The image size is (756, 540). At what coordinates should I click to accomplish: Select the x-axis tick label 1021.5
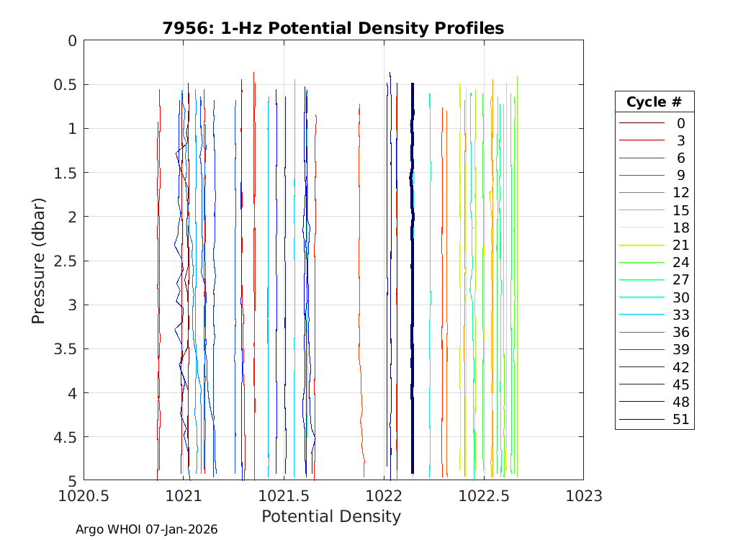click(284, 496)
